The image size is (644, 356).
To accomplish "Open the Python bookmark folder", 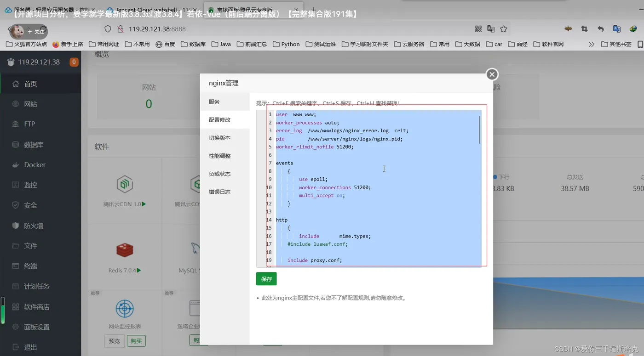I will [286, 44].
